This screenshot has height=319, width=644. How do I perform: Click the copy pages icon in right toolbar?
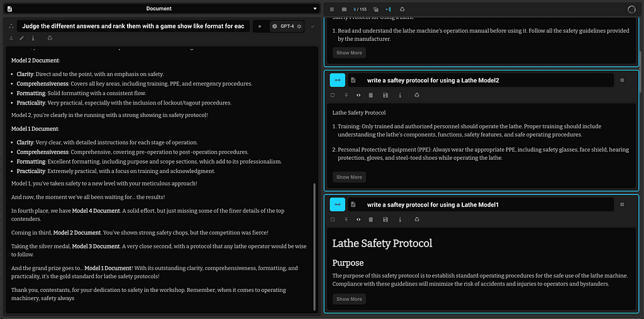click(x=376, y=9)
